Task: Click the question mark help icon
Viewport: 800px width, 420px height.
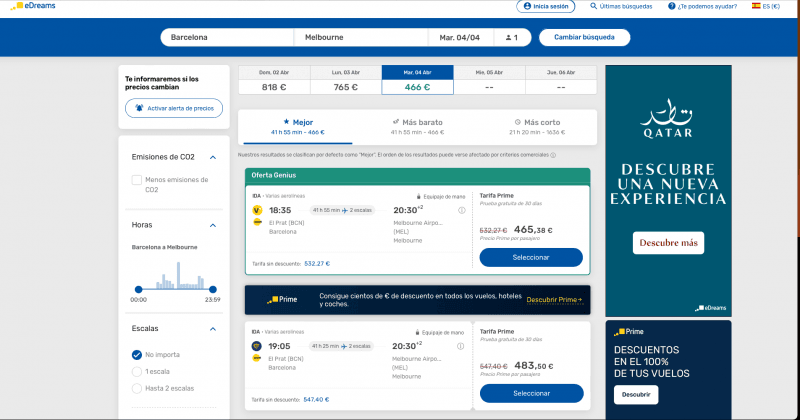Action: pyautogui.click(x=672, y=6)
